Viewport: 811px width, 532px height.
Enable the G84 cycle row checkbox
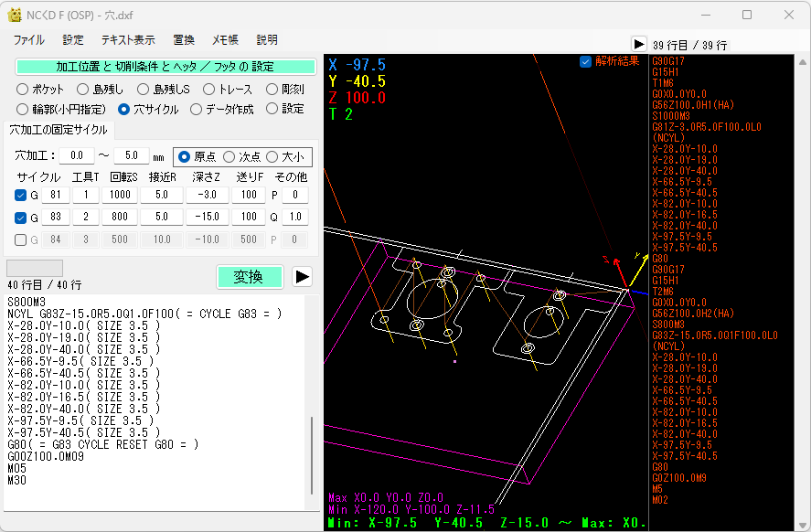(21, 239)
